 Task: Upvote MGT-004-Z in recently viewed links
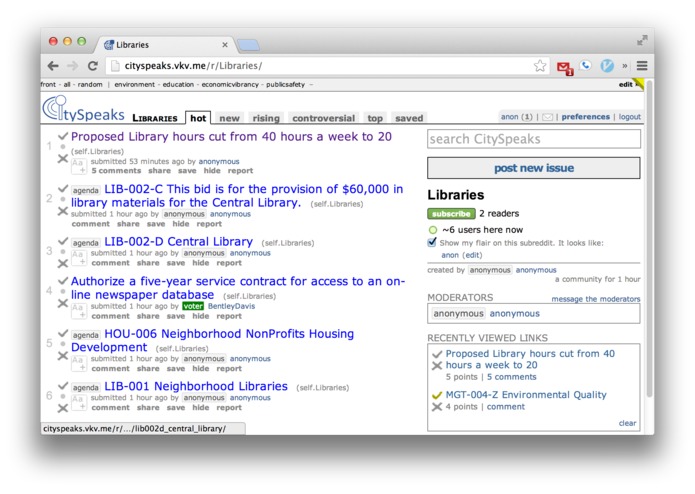click(x=437, y=395)
